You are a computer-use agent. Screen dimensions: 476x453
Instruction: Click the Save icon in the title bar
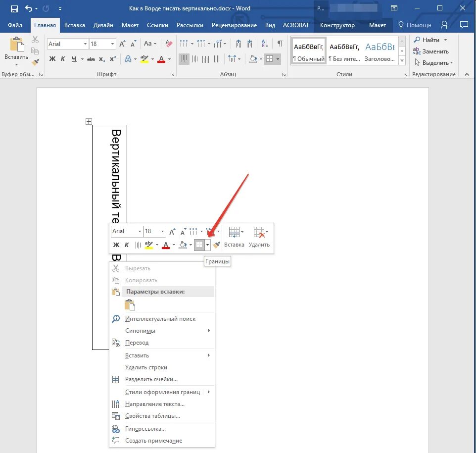click(14, 8)
